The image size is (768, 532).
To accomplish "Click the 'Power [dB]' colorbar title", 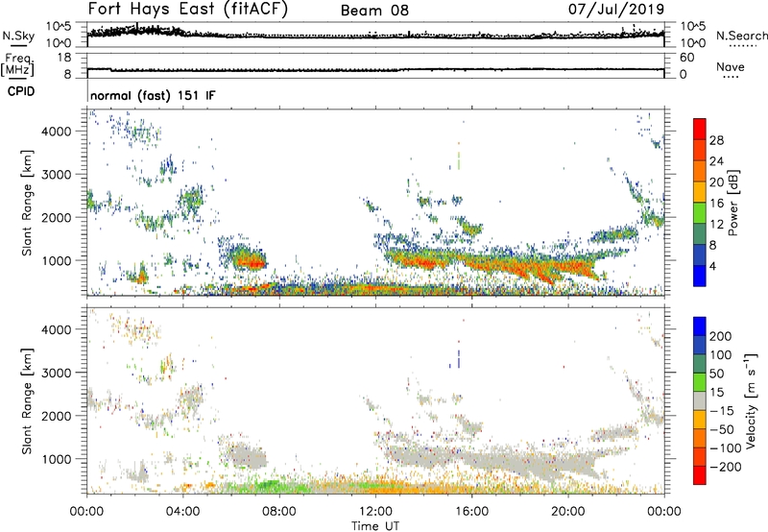I will click(x=732, y=203).
